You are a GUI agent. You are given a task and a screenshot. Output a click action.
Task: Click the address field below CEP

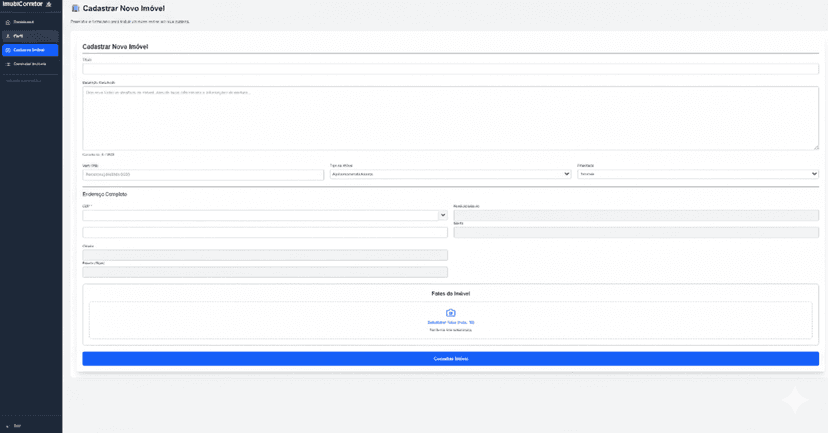tap(264, 232)
